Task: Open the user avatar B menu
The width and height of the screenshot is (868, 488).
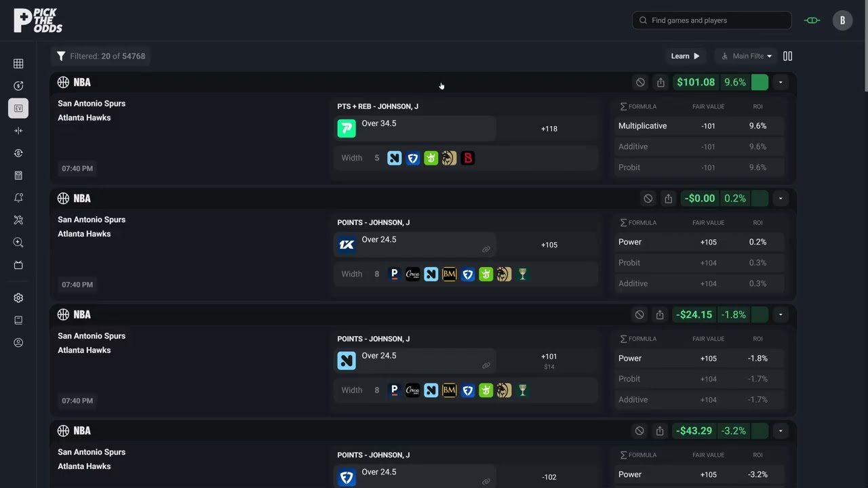Action: 842,20
